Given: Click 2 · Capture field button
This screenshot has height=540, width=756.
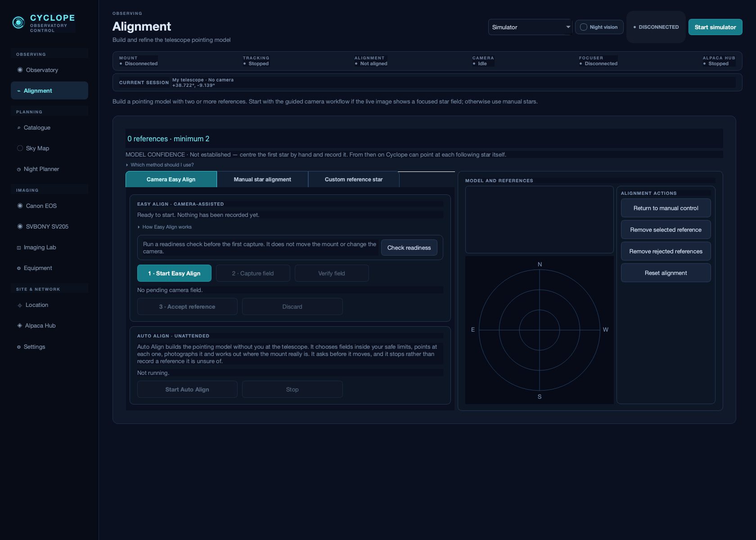Looking at the screenshot, I should click(x=253, y=273).
